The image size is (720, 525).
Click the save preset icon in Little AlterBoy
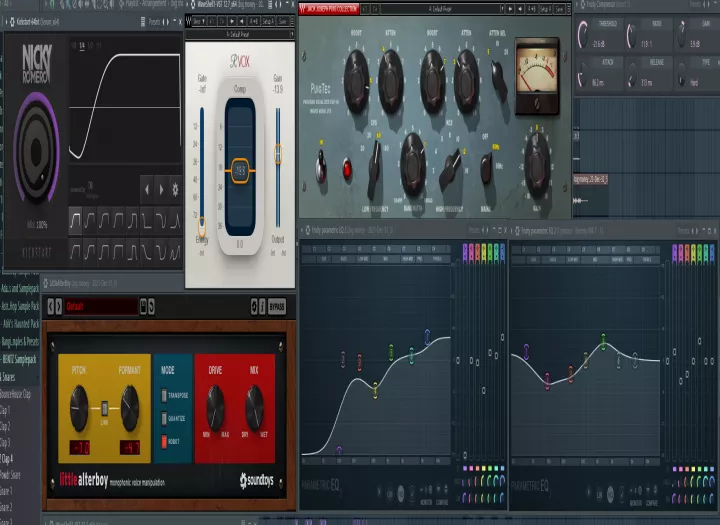point(143,306)
